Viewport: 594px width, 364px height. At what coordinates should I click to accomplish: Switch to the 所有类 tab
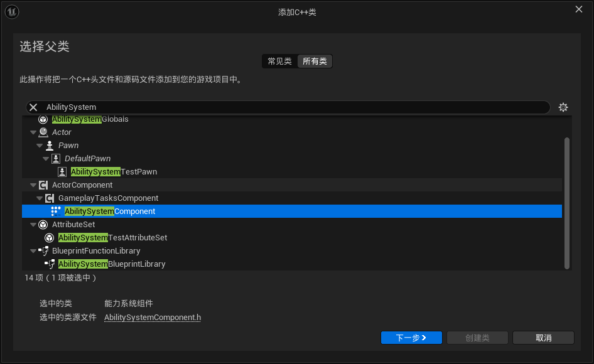pos(315,62)
